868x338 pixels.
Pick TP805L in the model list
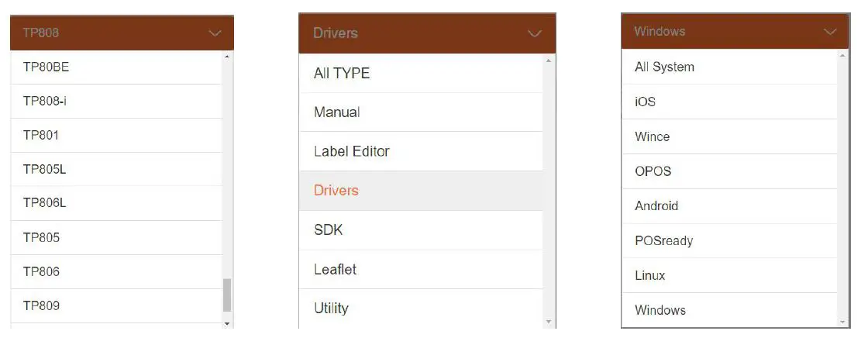pos(44,169)
